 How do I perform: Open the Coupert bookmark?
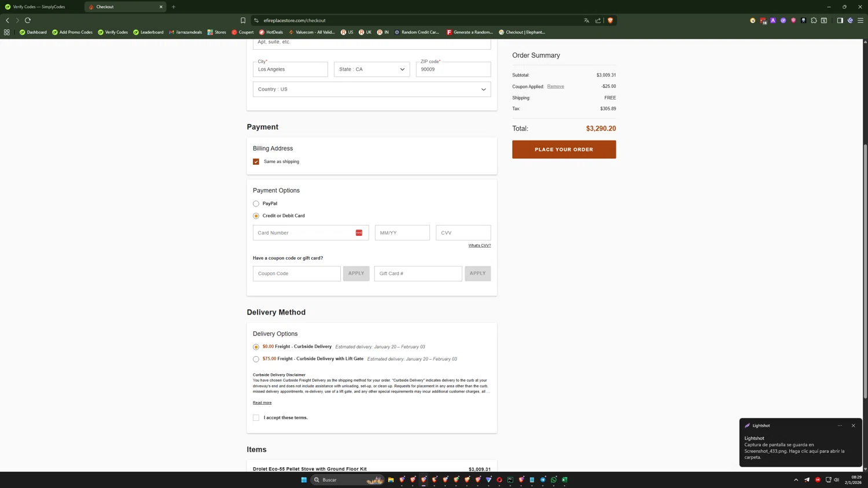coord(242,32)
